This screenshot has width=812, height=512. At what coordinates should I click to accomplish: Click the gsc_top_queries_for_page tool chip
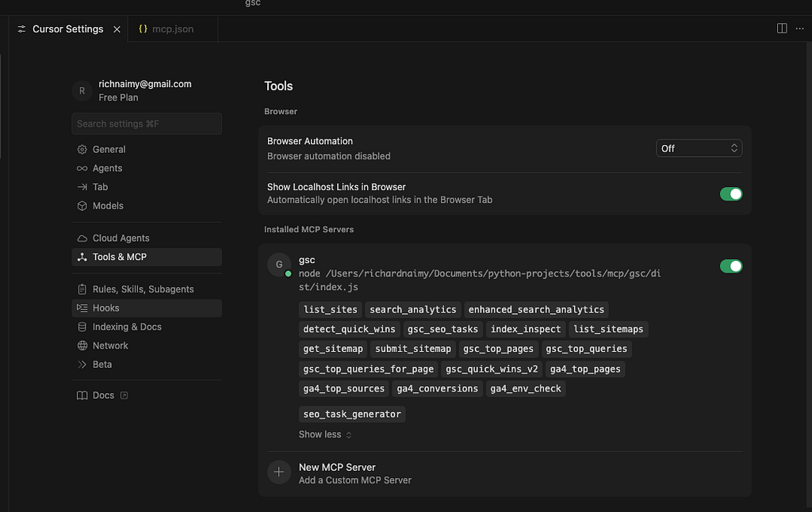pos(368,369)
